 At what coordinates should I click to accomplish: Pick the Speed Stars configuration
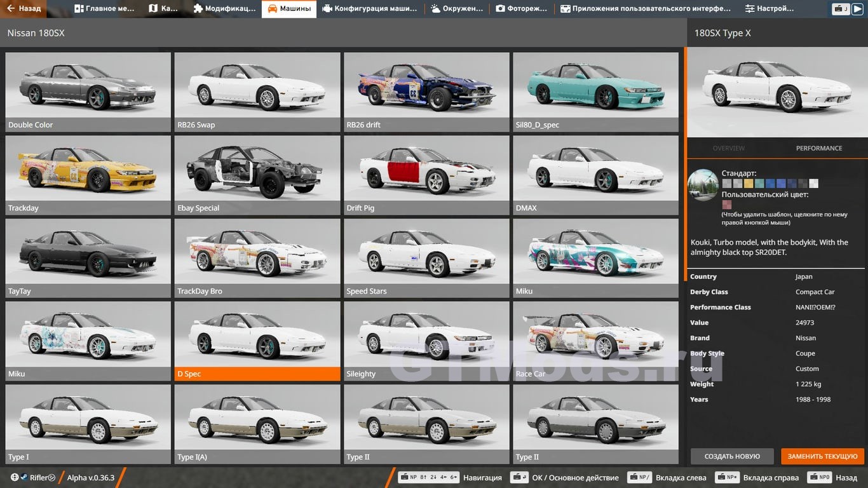point(426,258)
